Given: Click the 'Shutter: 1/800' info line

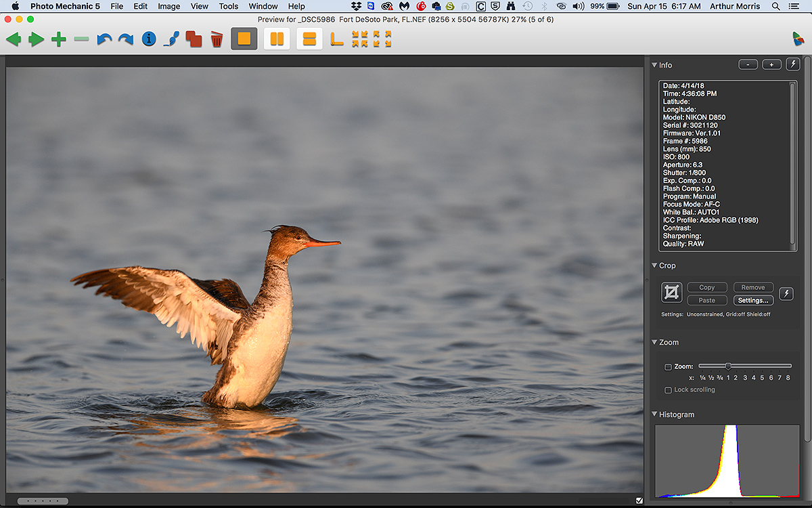Looking at the screenshot, I should 684,173.
